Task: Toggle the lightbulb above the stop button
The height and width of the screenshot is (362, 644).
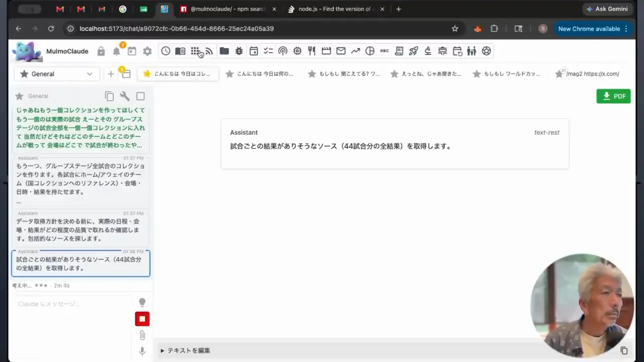Action: (142, 303)
